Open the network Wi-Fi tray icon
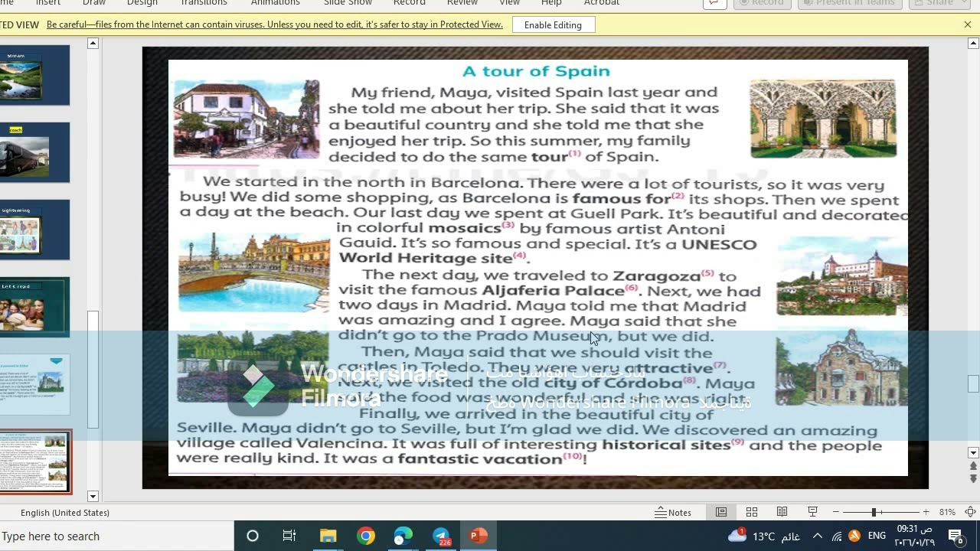This screenshot has width=980, height=551. pos(837,536)
